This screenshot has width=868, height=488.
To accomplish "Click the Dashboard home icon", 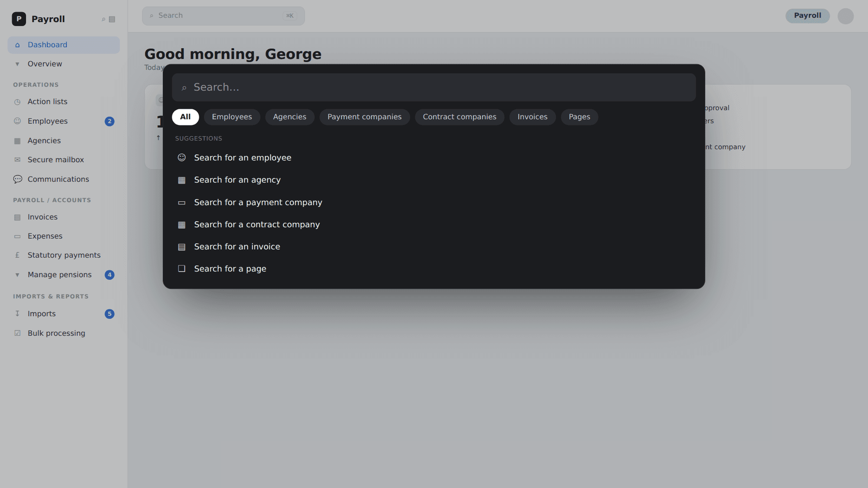I will coord(17,45).
